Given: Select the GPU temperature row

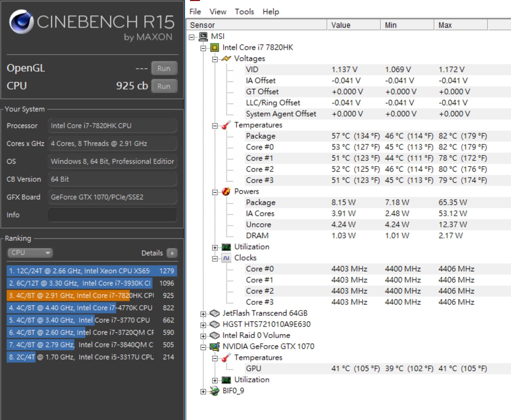Looking at the screenshot, I should (x=378, y=369).
